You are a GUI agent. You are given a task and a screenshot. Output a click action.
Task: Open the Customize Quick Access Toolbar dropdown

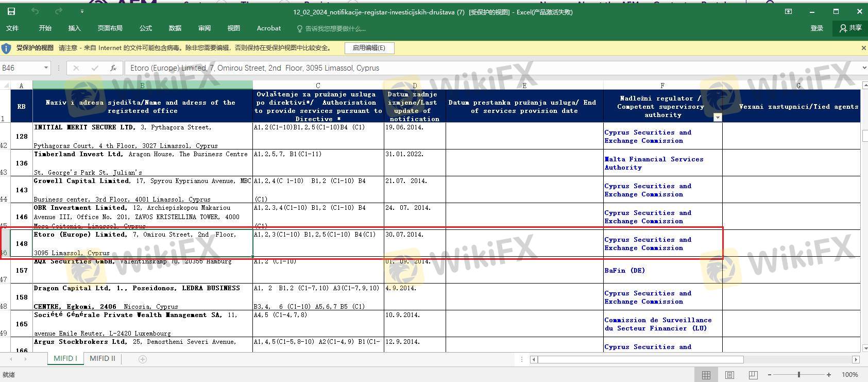point(82,11)
